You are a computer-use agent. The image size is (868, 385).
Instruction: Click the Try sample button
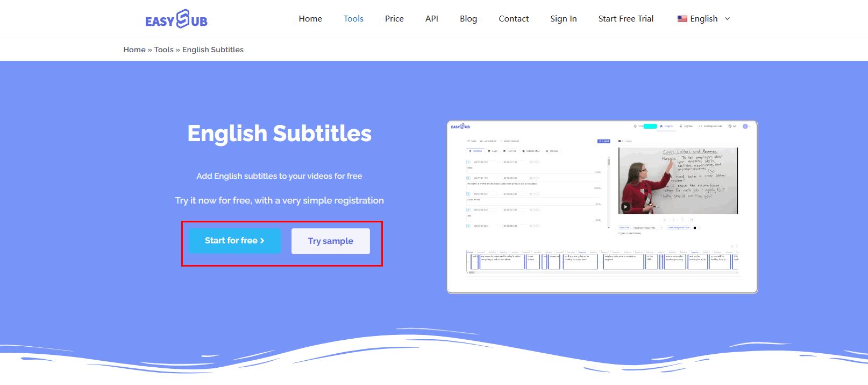point(331,241)
